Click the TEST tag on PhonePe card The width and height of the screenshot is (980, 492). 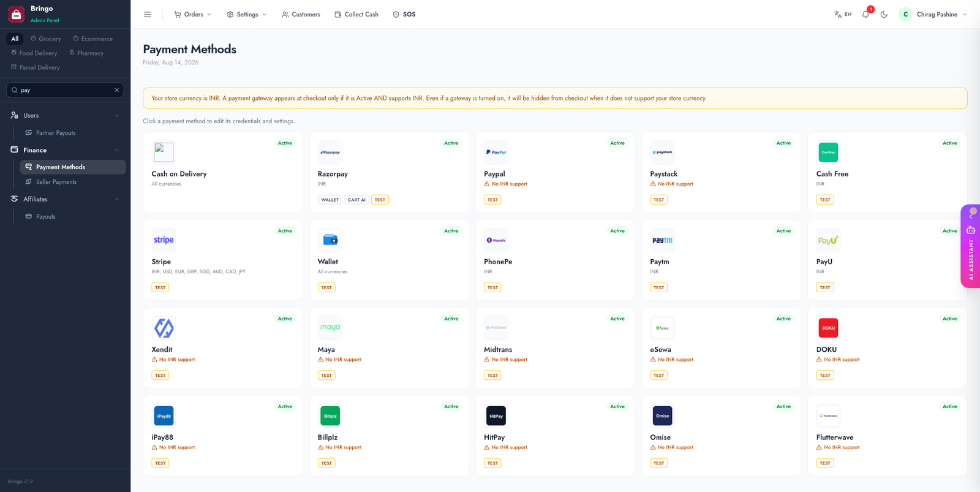[x=492, y=287]
